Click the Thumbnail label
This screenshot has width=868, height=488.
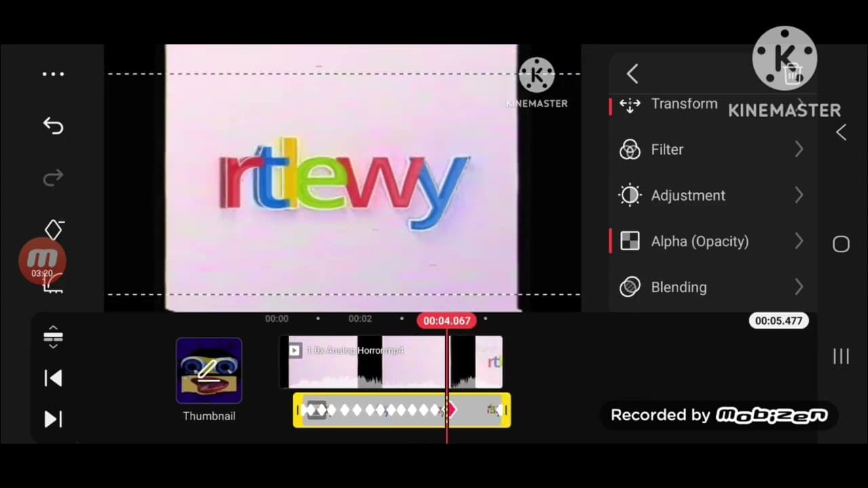tap(209, 416)
